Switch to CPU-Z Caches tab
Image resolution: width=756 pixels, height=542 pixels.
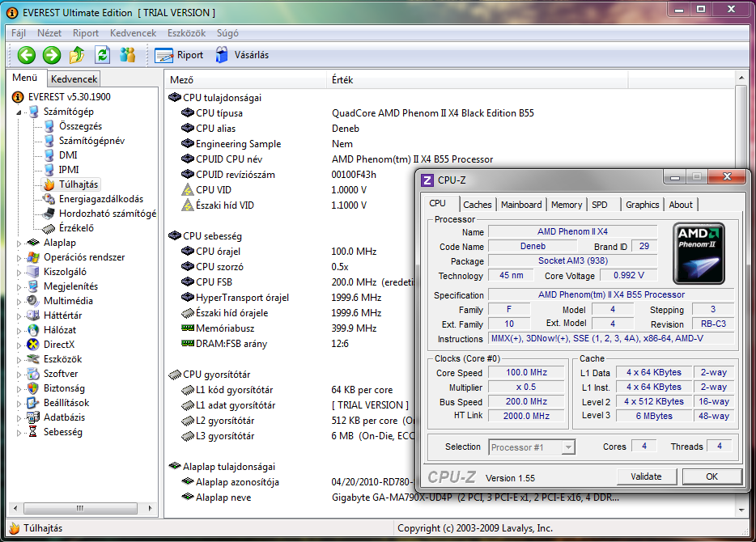[478, 205]
